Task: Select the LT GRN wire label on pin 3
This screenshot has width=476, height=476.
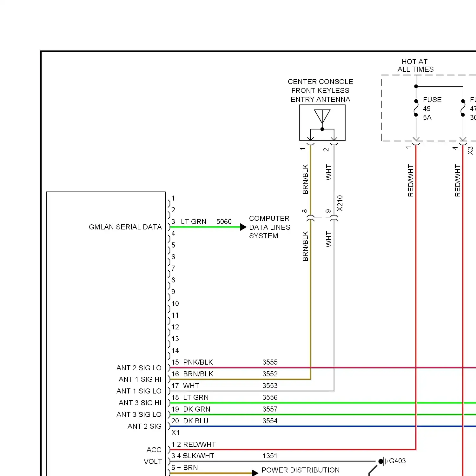Action: click(x=194, y=221)
